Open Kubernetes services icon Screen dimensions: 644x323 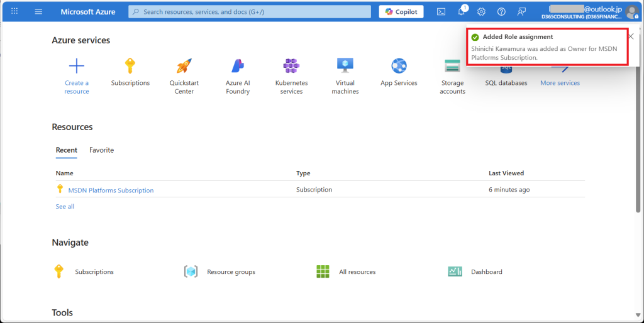[x=291, y=66]
